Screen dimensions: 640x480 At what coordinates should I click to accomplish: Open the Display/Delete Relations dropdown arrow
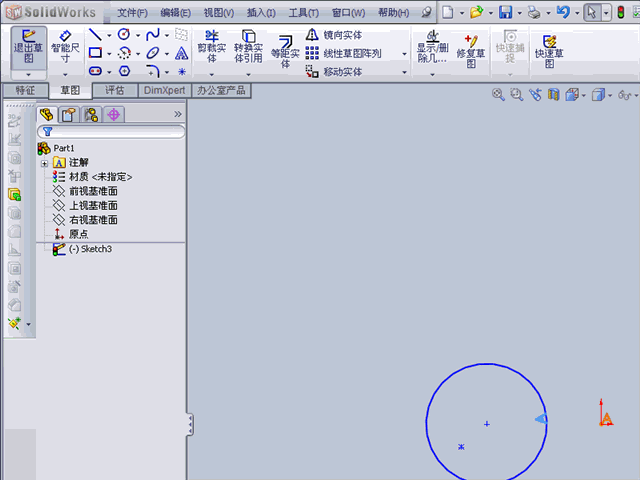coord(432,75)
